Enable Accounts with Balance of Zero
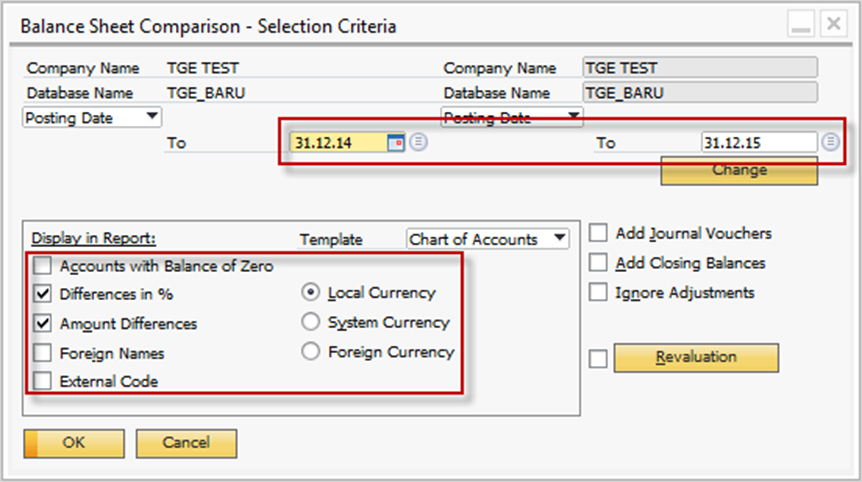Image resolution: width=862 pixels, height=482 pixels. click(42, 265)
